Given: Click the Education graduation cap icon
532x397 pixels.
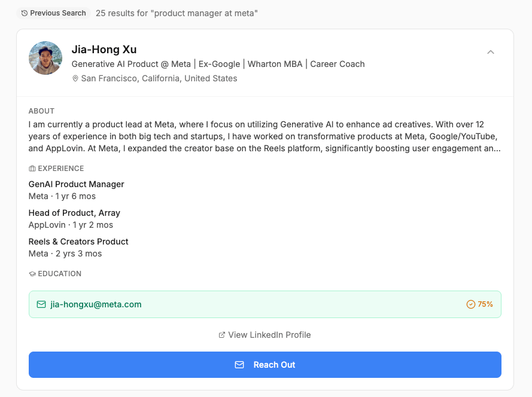Looking at the screenshot, I should tap(32, 274).
